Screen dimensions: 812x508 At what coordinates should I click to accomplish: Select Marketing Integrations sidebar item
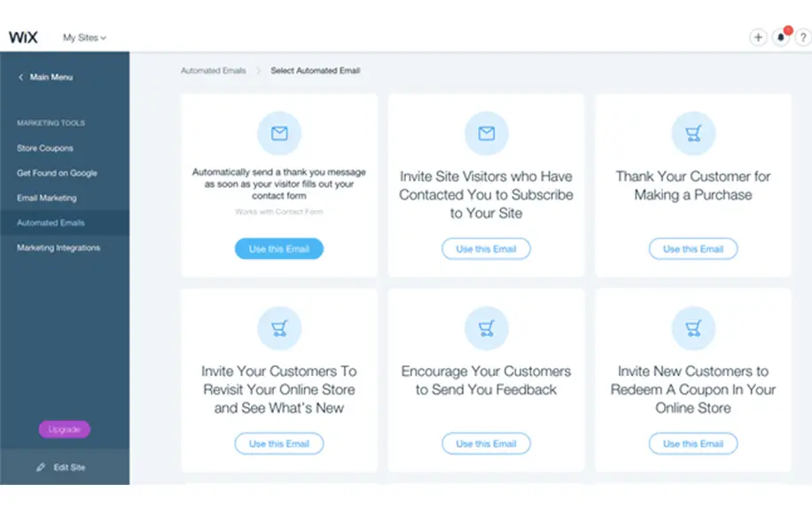click(59, 247)
